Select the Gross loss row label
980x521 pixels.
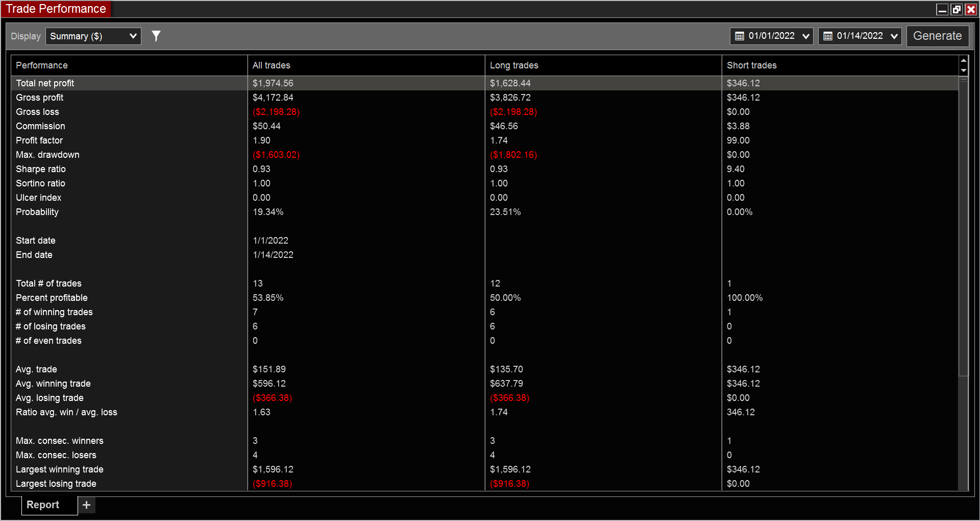click(37, 112)
